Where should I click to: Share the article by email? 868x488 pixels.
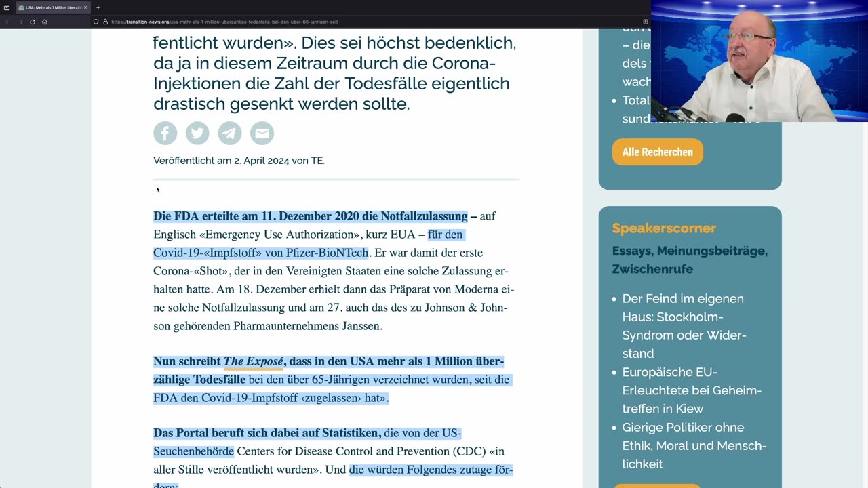262,133
